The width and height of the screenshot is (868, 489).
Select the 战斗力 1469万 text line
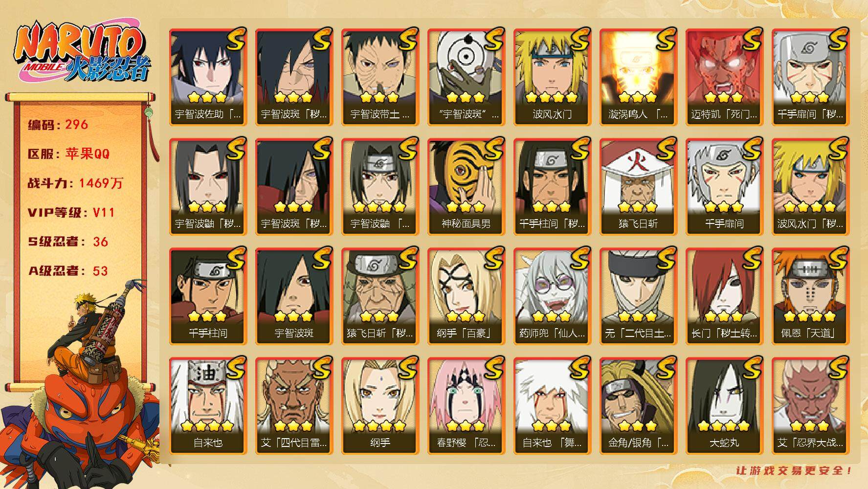(76, 183)
